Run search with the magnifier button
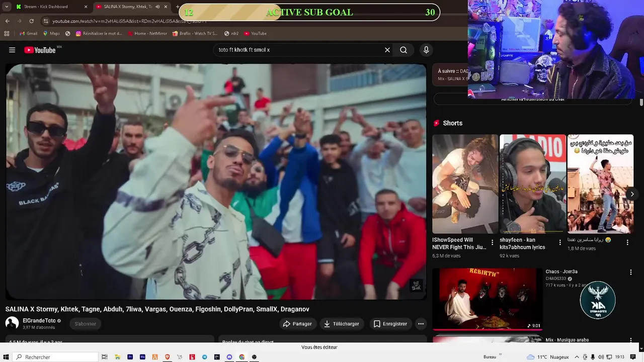The width and height of the screenshot is (644, 362). pos(404,50)
